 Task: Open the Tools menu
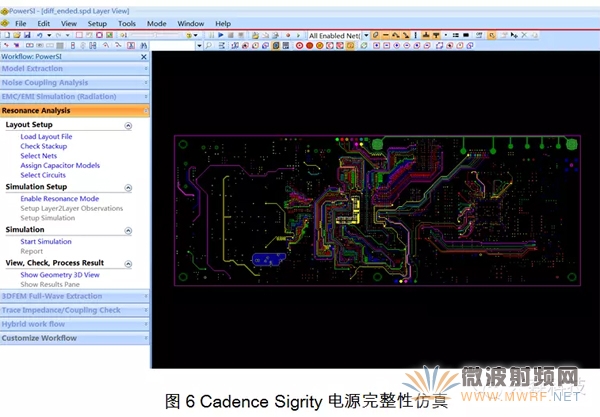click(127, 23)
